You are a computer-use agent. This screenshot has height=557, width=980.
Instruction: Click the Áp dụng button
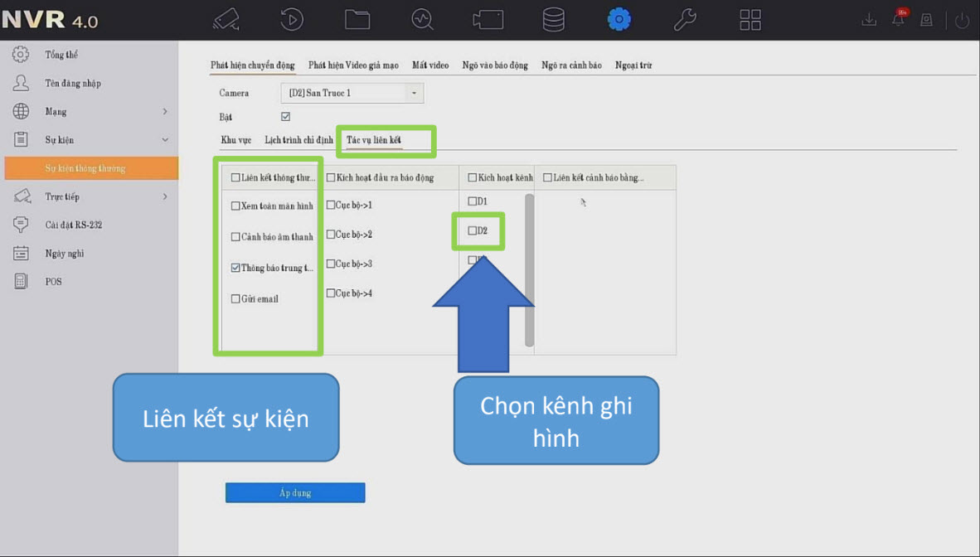295,493
